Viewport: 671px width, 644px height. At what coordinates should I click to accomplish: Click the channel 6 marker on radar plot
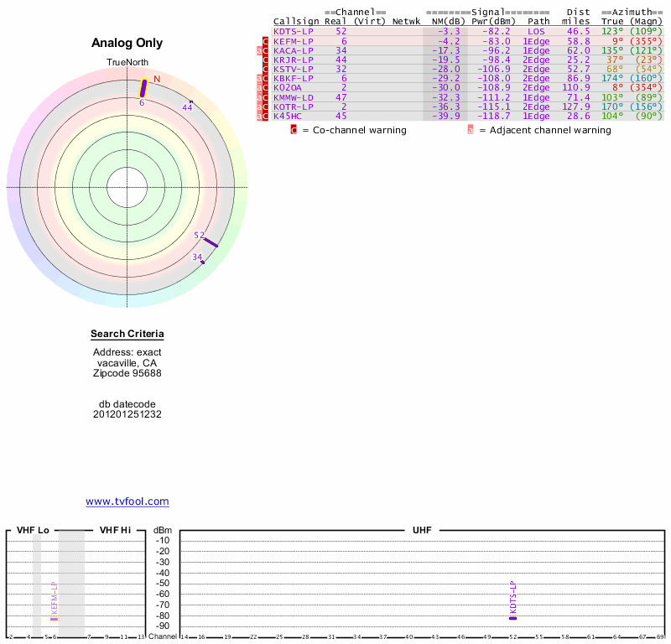[143, 88]
